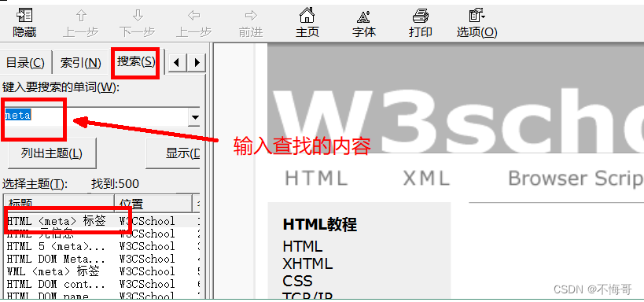The width and height of the screenshot is (644, 302).
Task: Sort results by the 标题 column header
Action: pos(59,204)
